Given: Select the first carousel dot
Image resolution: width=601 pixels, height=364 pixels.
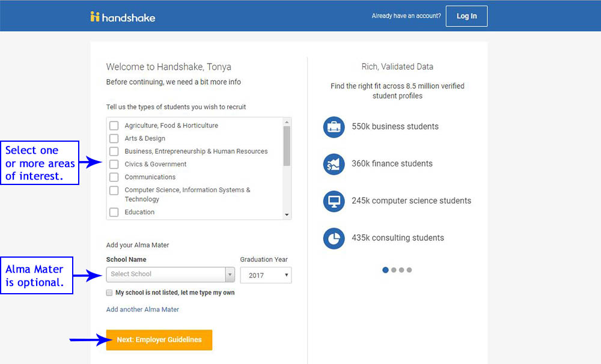Looking at the screenshot, I should click(386, 270).
